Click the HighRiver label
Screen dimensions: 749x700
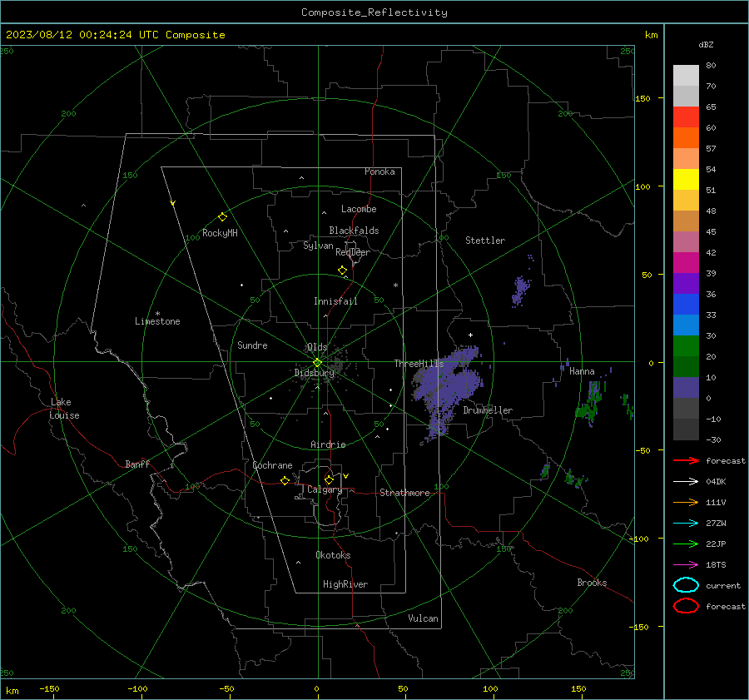click(x=345, y=584)
